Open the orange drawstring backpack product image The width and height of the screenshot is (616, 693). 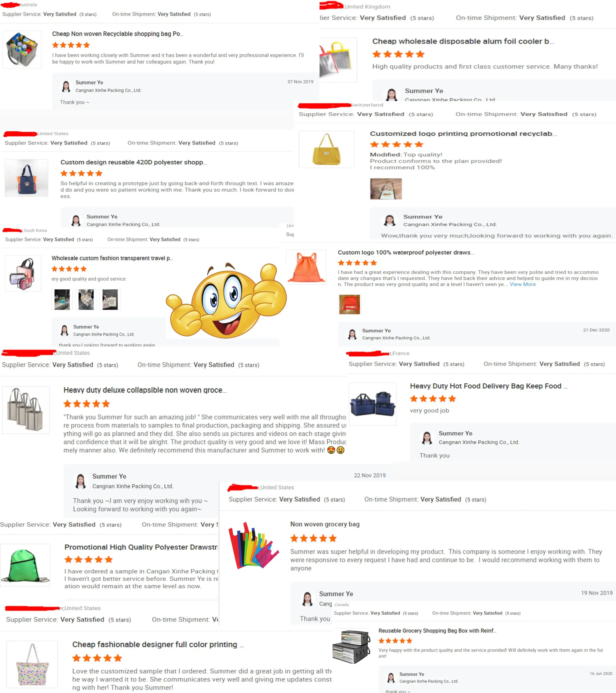(x=307, y=267)
